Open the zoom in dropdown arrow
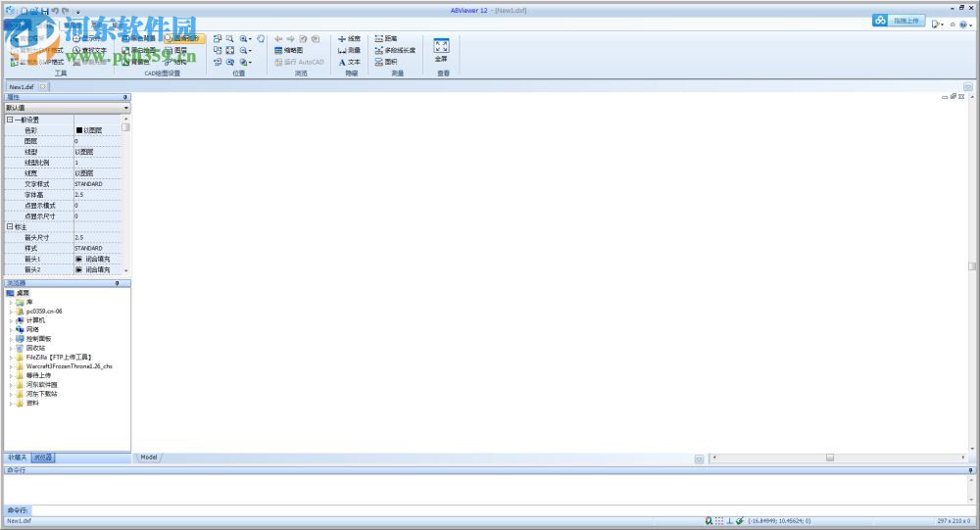 coord(250,39)
